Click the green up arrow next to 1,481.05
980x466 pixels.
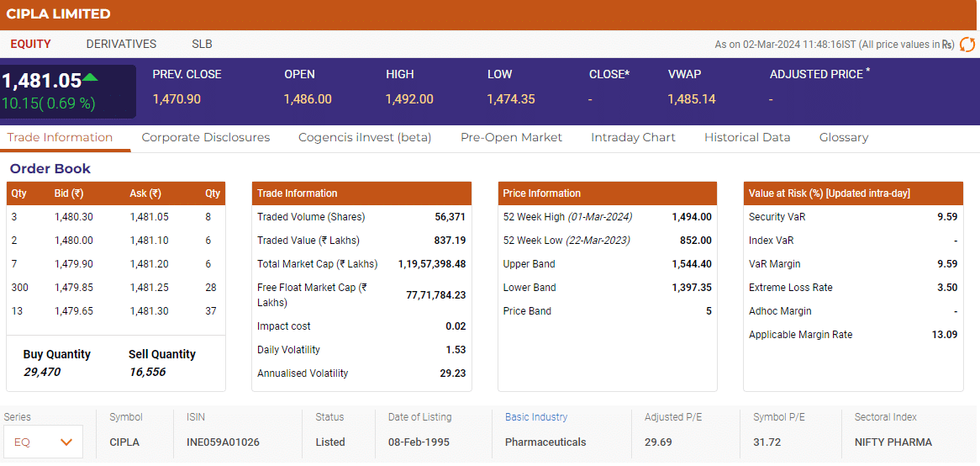pyautogui.click(x=91, y=78)
